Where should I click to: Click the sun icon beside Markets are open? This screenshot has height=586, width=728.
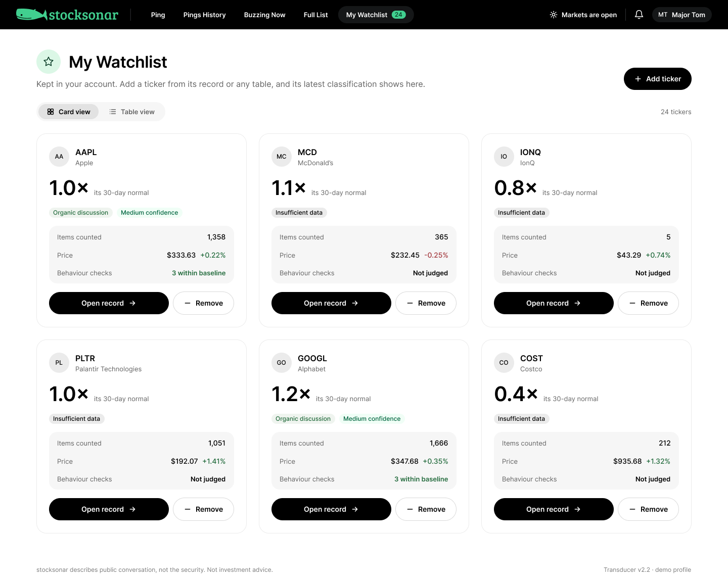(554, 15)
